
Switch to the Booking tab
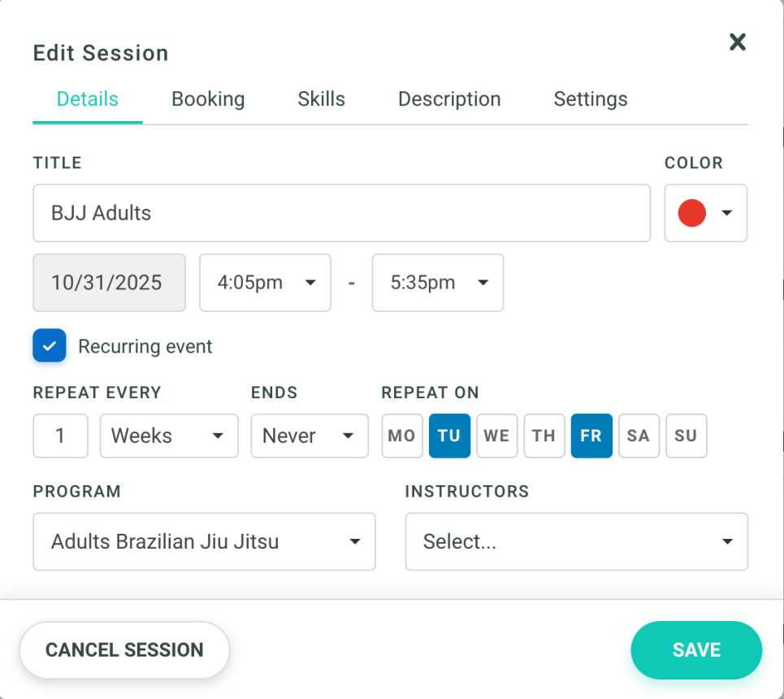pyautogui.click(x=208, y=98)
